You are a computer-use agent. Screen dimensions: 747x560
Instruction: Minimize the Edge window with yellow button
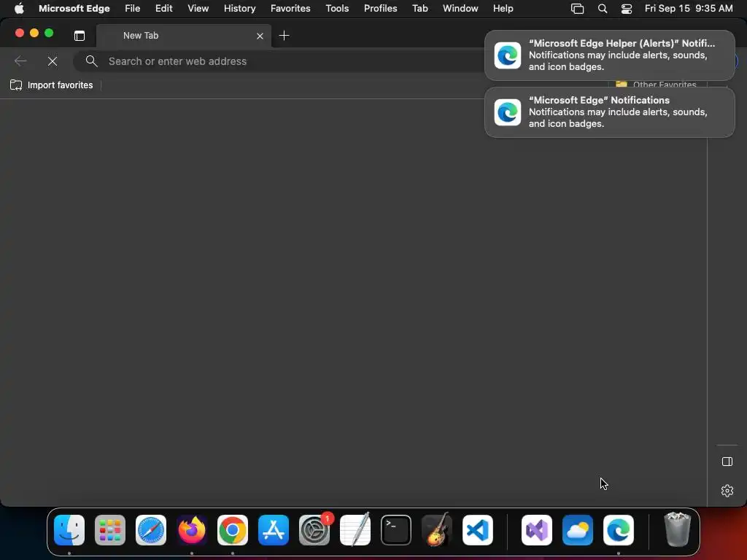(34, 33)
